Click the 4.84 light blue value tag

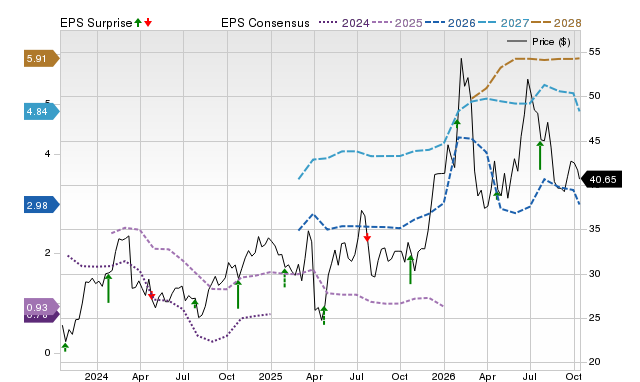pyautogui.click(x=42, y=111)
